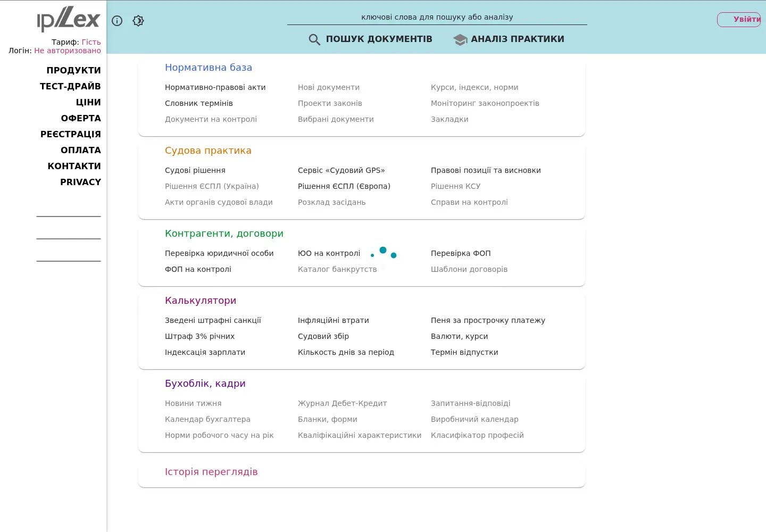Viewport: 766px width, 532px height.
Task: Click Бухоблік, кадри heading
Action: [x=205, y=384]
